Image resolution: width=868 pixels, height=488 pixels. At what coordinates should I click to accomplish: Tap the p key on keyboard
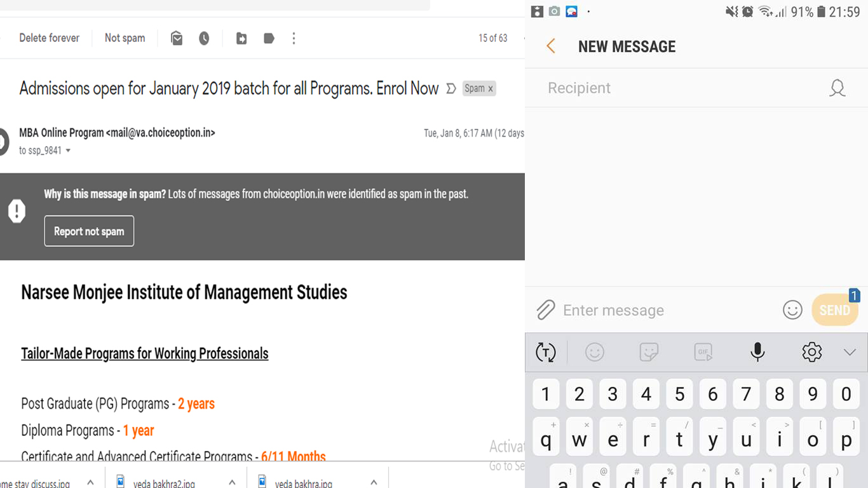(846, 437)
